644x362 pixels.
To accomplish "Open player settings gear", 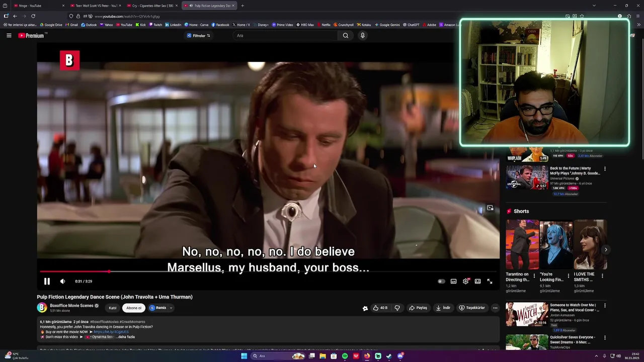I will point(465,282).
